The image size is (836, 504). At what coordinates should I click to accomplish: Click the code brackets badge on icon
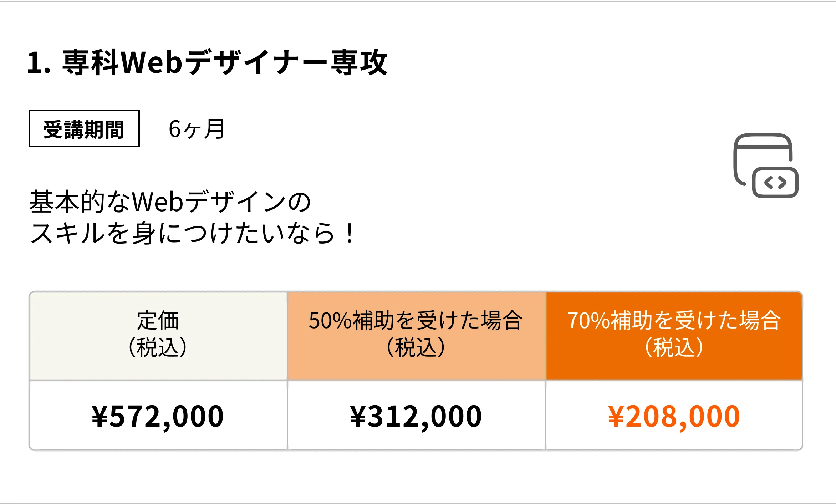(775, 183)
